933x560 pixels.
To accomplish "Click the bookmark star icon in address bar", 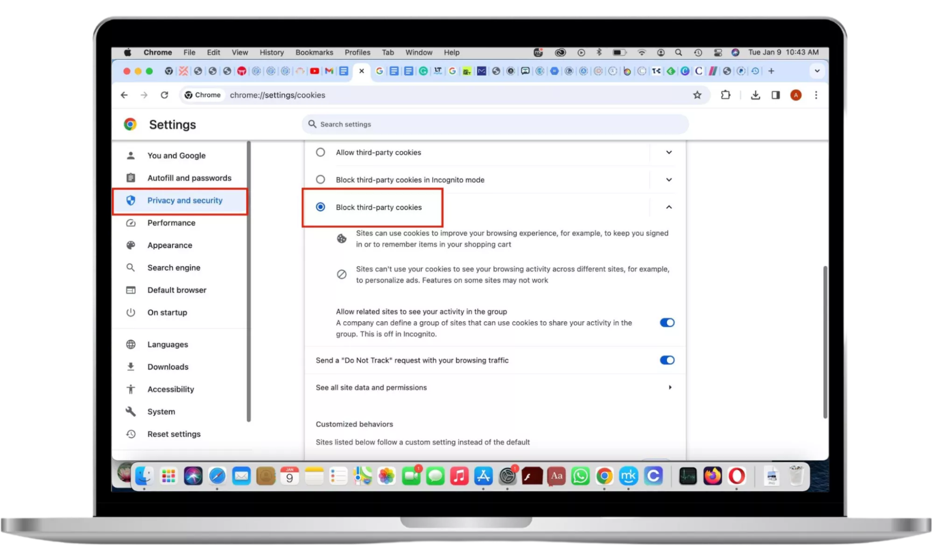I will [697, 95].
